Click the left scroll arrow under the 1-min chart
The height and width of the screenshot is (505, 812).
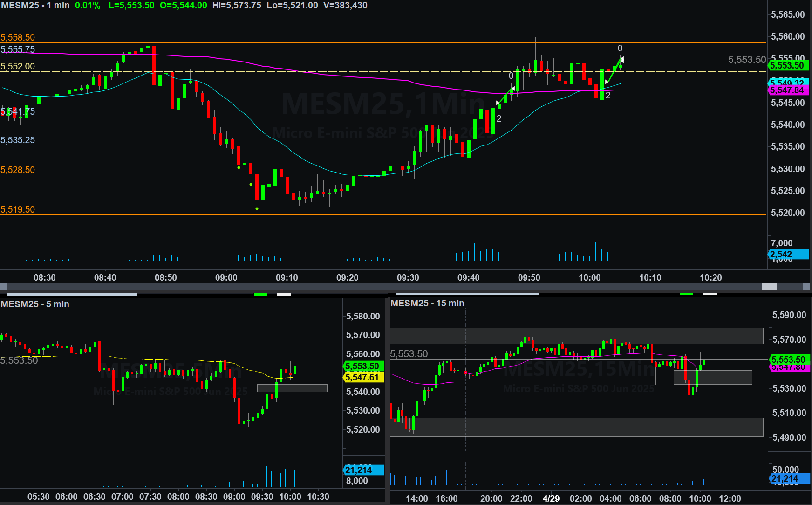click(x=4, y=286)
